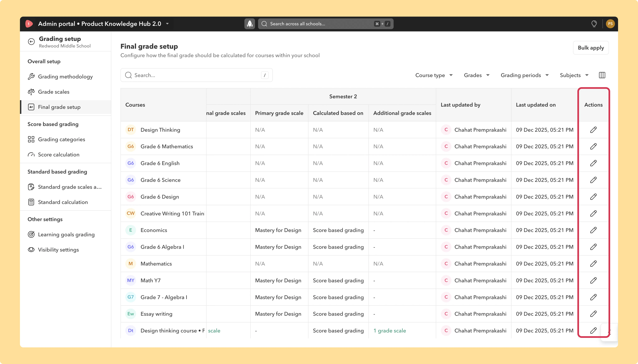Edit the Grade 6 Design row
The height and width of the screenshot is (364, 638).
[593, 197]
